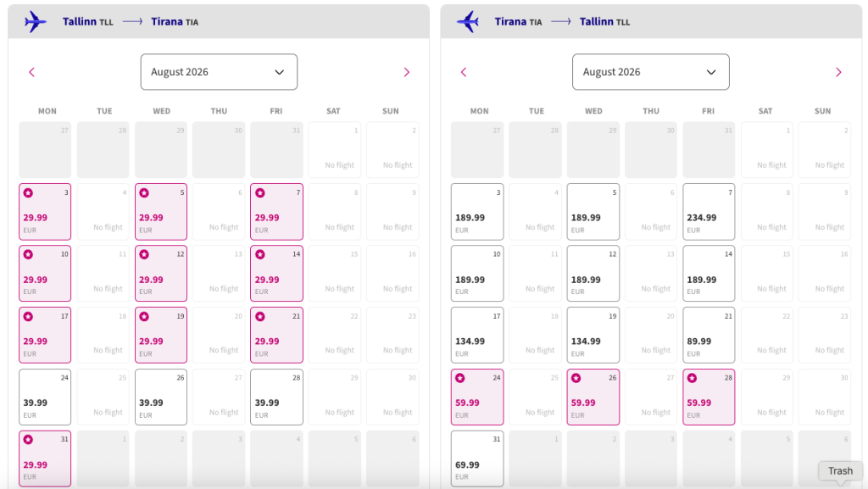Go to previous month in Tallinn–Tirana calendar

point(32,72)
